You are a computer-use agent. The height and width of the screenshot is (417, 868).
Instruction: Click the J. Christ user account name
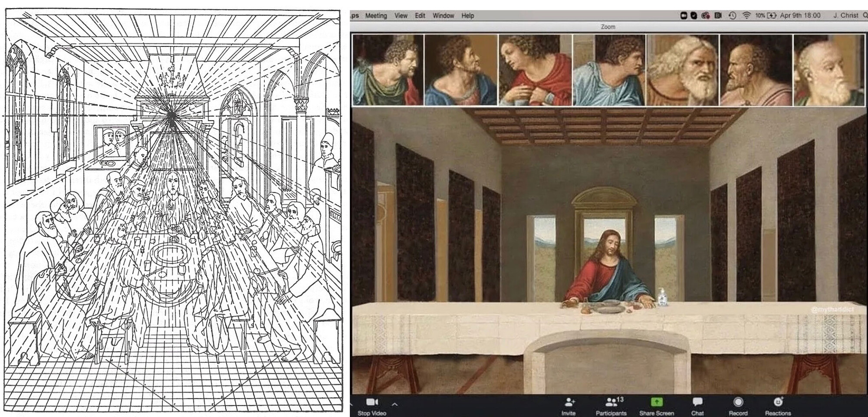[x=845, y=15]
